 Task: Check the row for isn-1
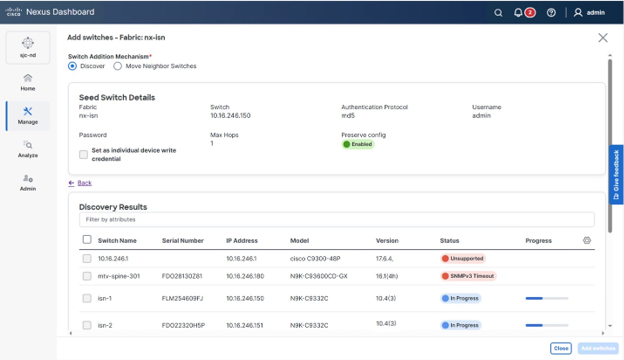coord(87,298)
